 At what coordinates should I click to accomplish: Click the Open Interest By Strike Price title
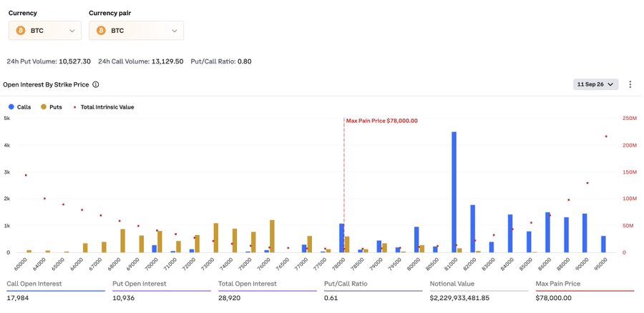point(46,85)
